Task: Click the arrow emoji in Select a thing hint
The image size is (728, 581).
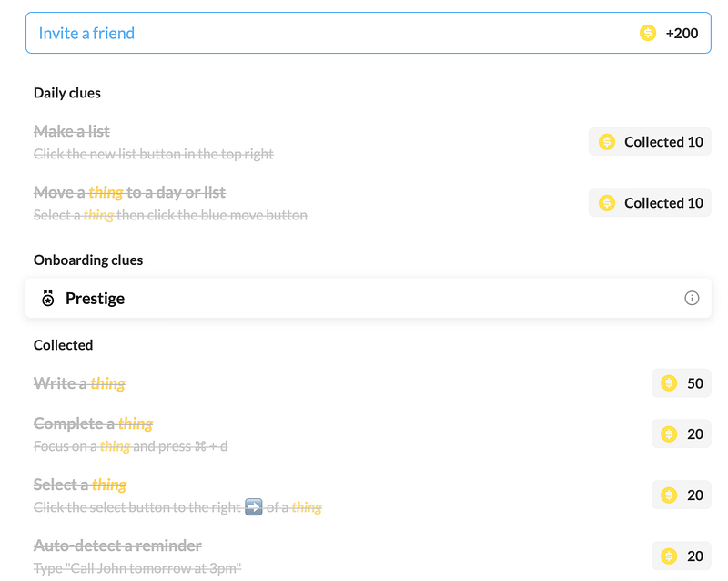Action: (254, 507)
